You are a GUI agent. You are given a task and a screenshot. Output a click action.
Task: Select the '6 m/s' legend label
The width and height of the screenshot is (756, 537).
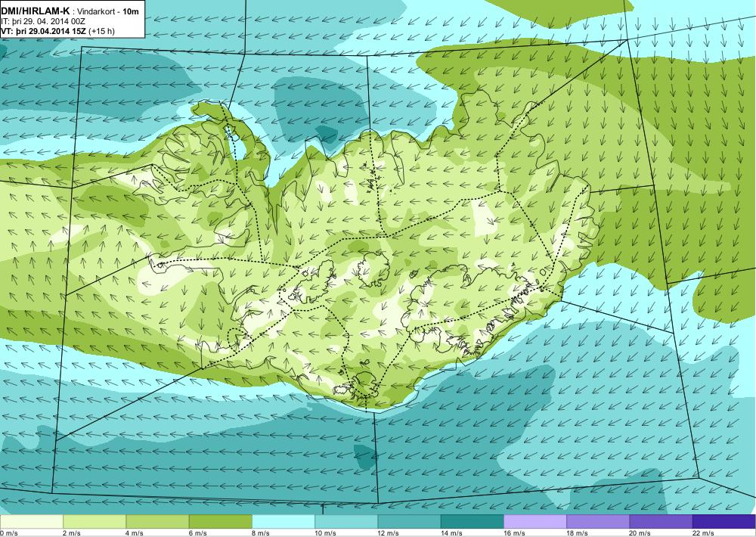pyautogui.click(x=198, y=533)
